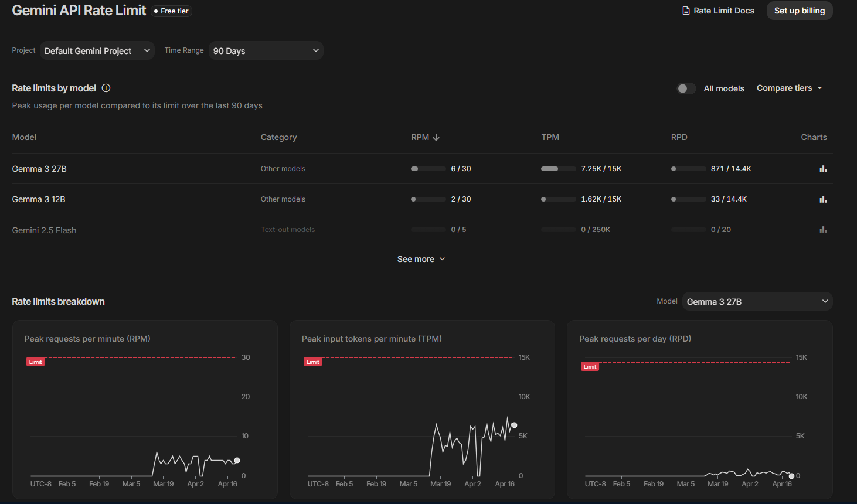Click the Limit label in the TPM chart
Viewport: 857px width, 504px height.
pyautogui.click(x=312, y=362)
